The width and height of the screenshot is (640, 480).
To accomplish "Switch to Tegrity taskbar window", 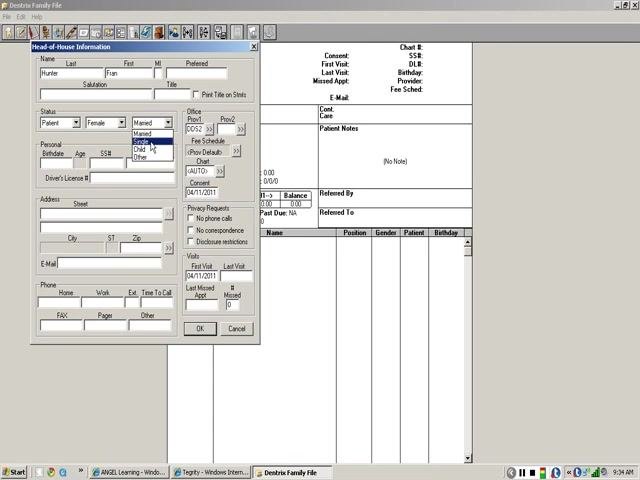I will pos(211,472).
